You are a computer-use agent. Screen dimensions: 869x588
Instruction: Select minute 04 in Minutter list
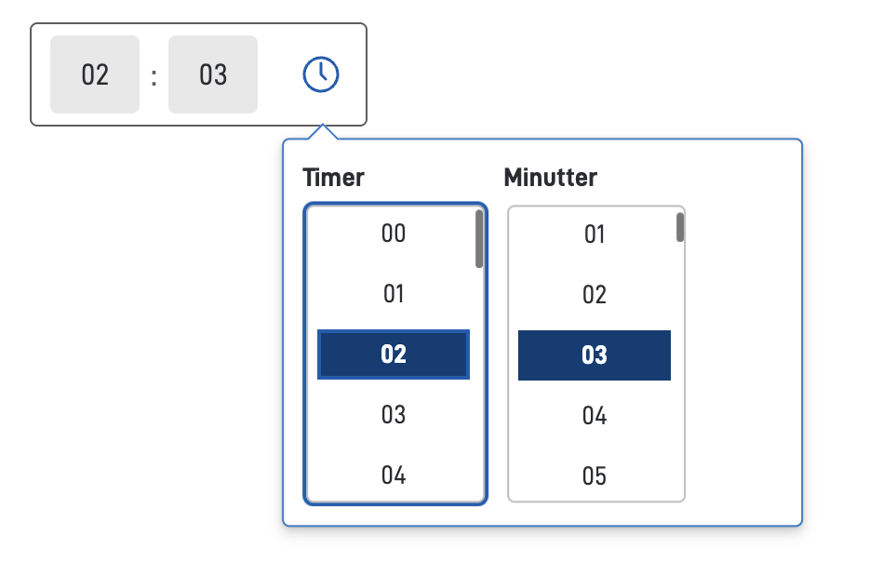(x=595, y=416)
